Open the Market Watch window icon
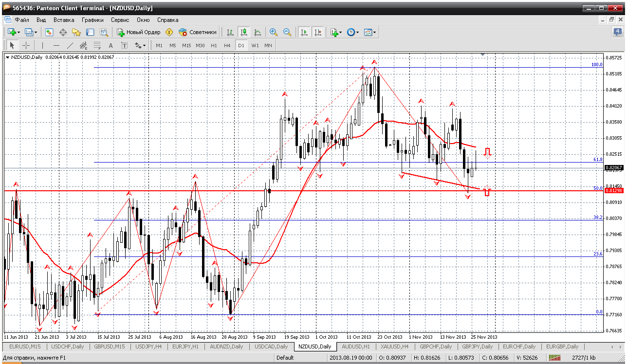The width and height of the screenshot is (627, 364). pyautogui.click(x=49, y=32)
